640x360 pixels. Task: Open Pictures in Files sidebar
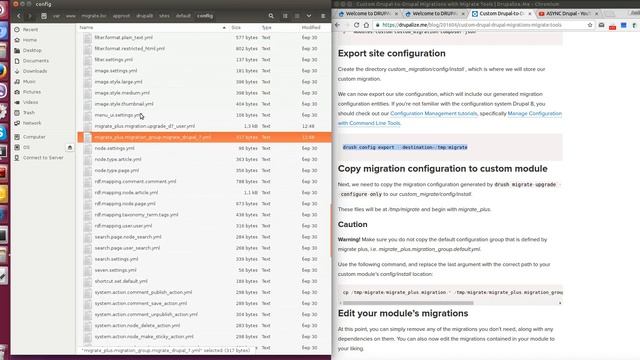tap(32, 92)
